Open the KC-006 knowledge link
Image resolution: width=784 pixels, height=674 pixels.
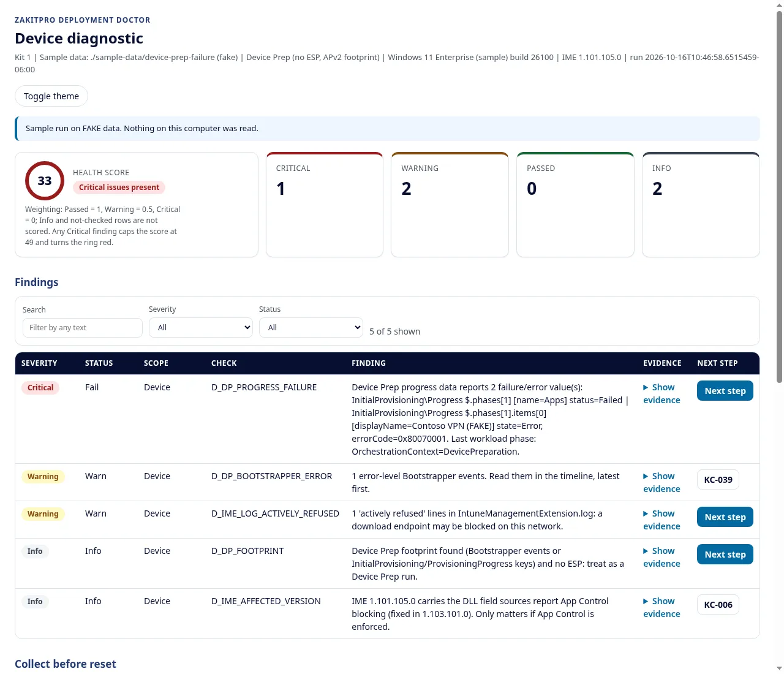click(718, 605)
